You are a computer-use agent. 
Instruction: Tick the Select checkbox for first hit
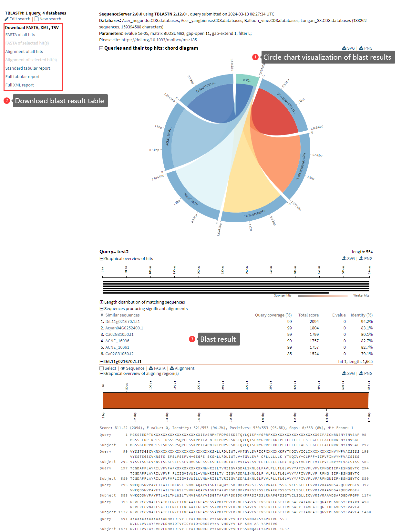pyautogui.click(x=102, y=368)
